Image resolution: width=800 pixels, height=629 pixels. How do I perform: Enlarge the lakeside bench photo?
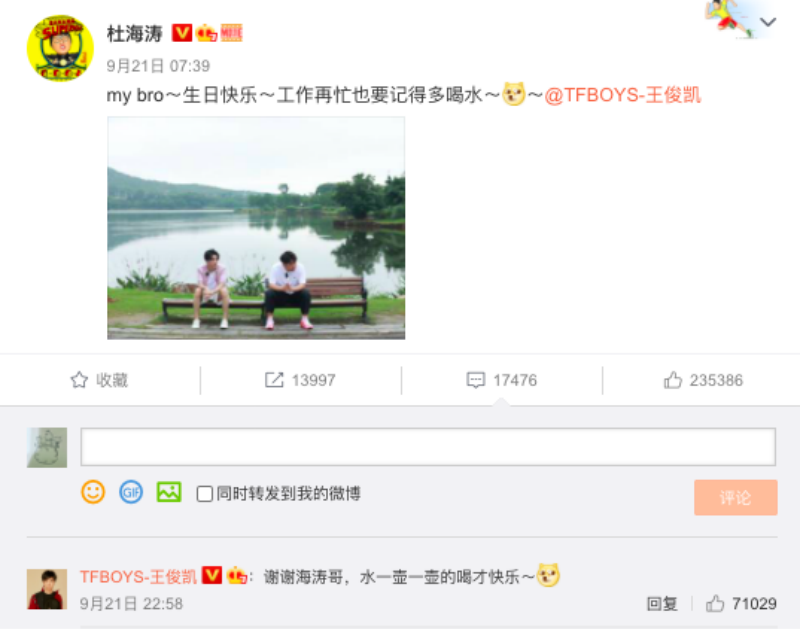256,228
